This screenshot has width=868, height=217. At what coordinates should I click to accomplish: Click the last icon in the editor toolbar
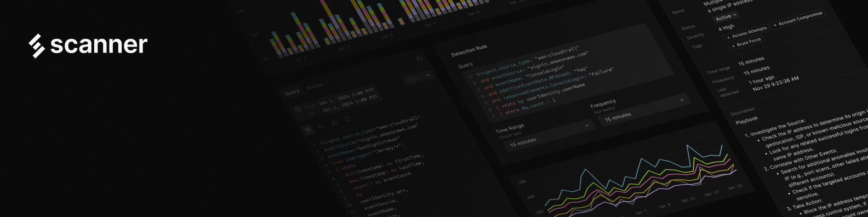pos(348,119)
